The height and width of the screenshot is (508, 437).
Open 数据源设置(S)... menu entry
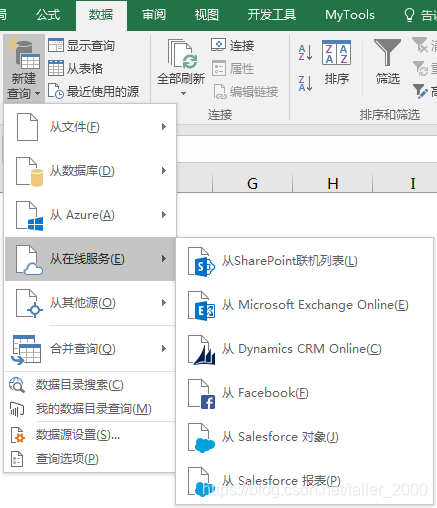[x=89, y=435]
